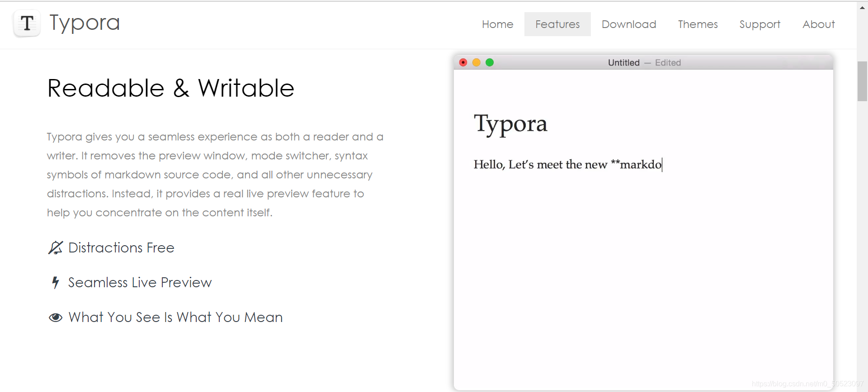The image size is (868, 392).
Task: Click the Edited status in demo title bar
Action: (668, 63)
